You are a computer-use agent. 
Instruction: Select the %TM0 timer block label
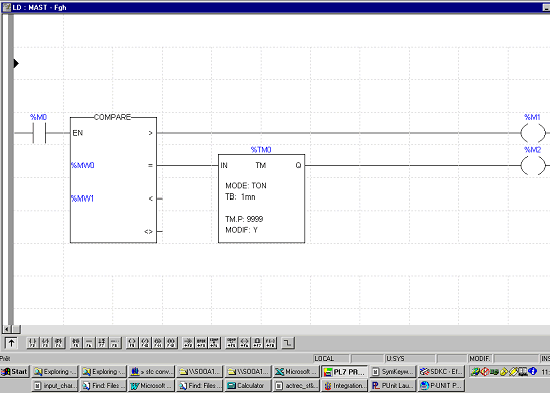[261, 150]
